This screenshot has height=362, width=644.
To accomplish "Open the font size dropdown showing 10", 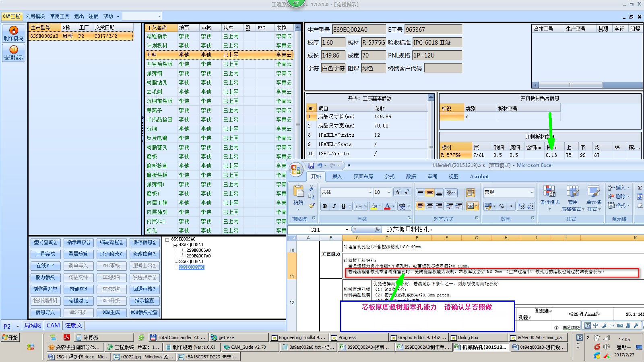I will click(389, 192).
